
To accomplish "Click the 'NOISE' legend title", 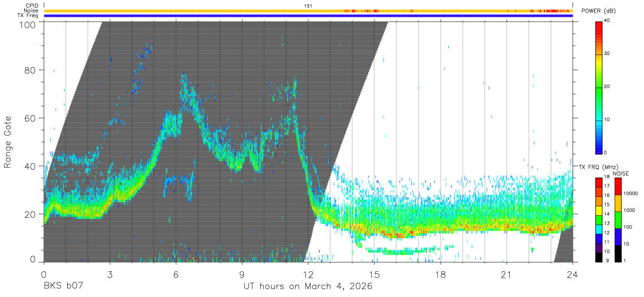I will point(621,173).
